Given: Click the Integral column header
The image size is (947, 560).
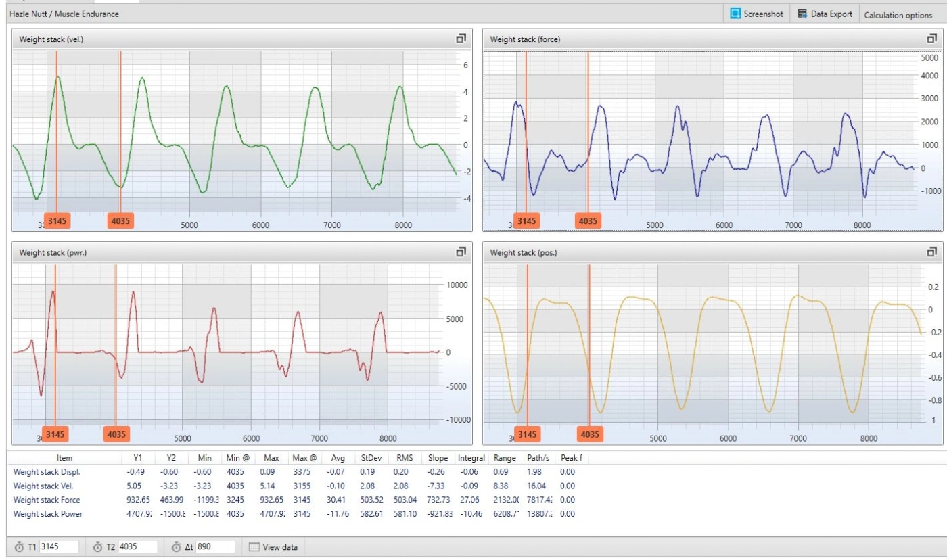Looking at the screenshot, I should [471, 458].
